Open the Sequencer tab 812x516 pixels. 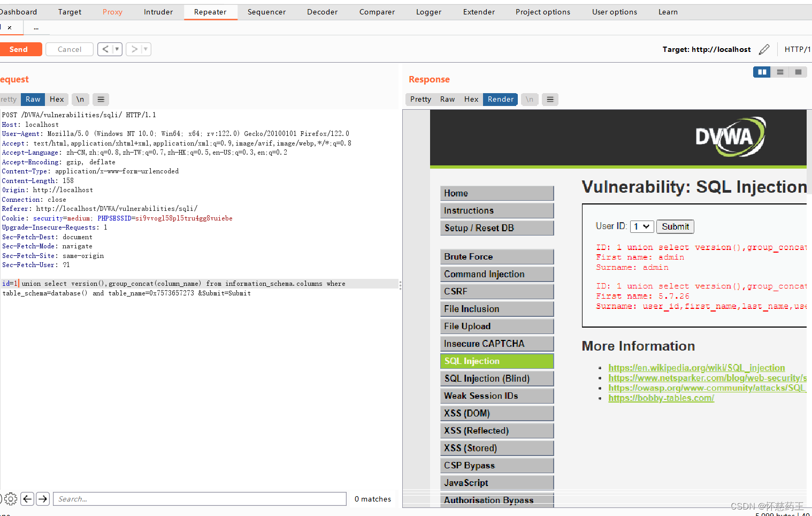pyautogui.click(x=266, y=12)
